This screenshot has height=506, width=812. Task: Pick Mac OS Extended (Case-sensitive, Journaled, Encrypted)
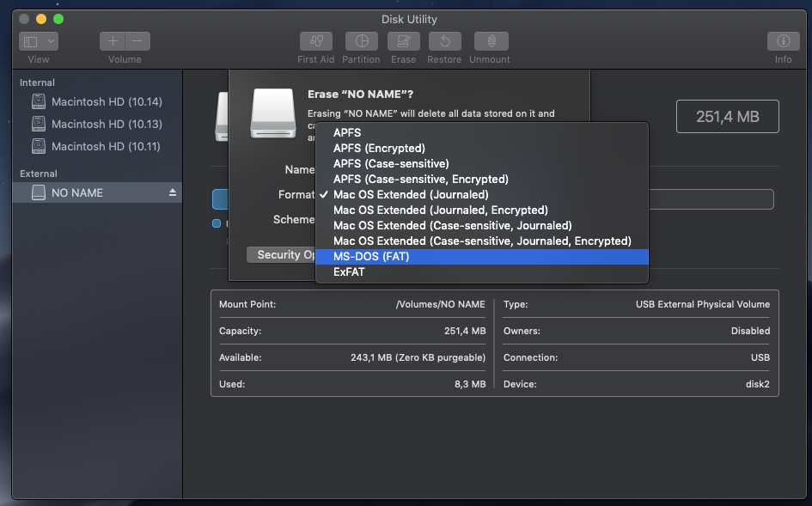pyautogui.click(x=481, y=241)
